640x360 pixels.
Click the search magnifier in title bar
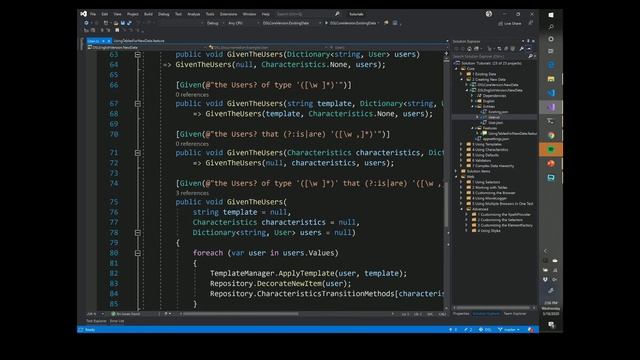coord(337,14)
